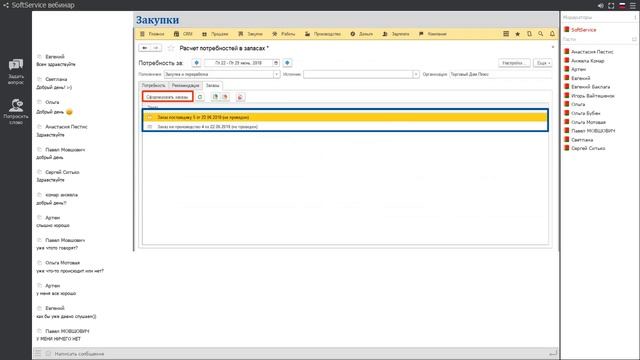This screenshot has width=640, height=360.
Task: Switch to the Рекомендации tab
Action: coord(185,85)
